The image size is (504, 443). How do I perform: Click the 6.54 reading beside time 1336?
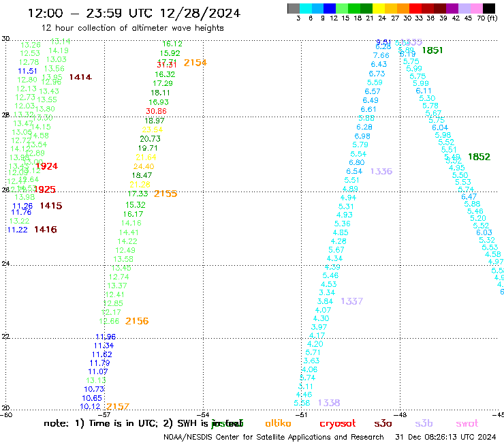pyautogui.click(x=354, y=172)
